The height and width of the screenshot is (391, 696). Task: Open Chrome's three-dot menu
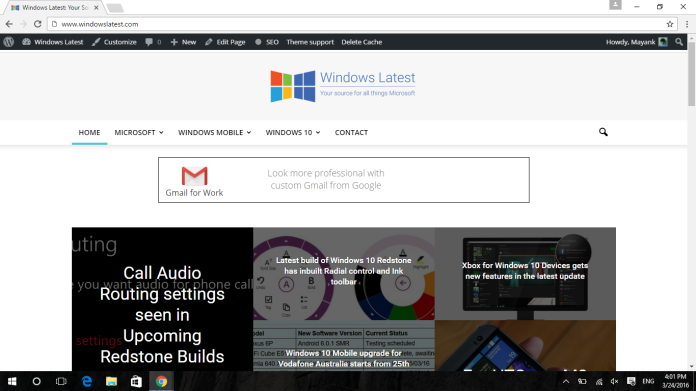[687, 24]
